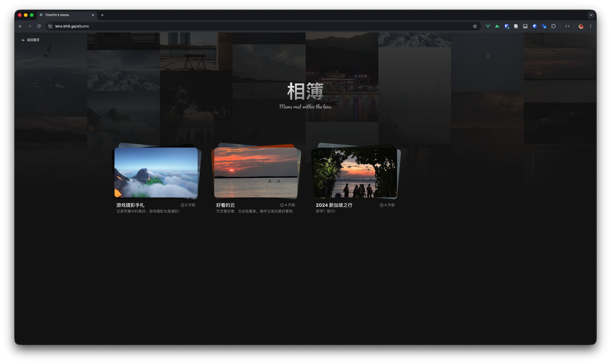This screenshot has width=611, height=364.
Task: Expand the tab search chevron
Action: [591, 15]
